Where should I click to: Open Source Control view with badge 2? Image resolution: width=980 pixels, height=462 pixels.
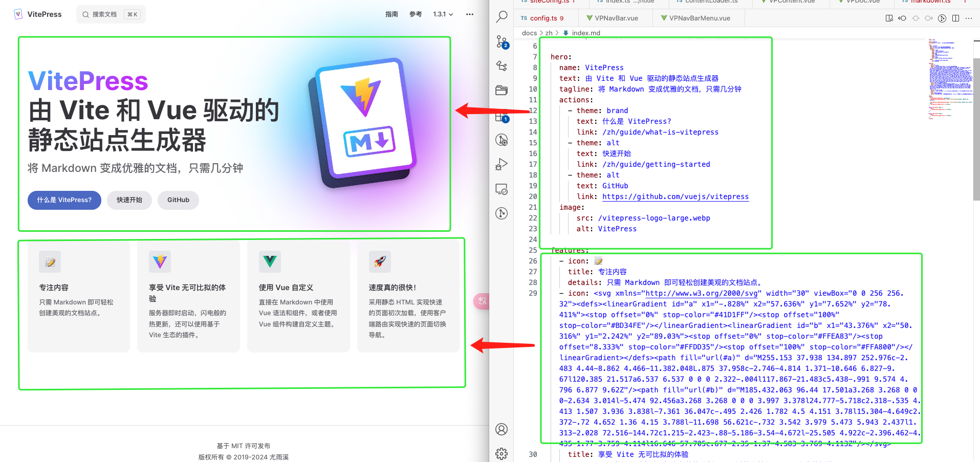click(502, 41)
